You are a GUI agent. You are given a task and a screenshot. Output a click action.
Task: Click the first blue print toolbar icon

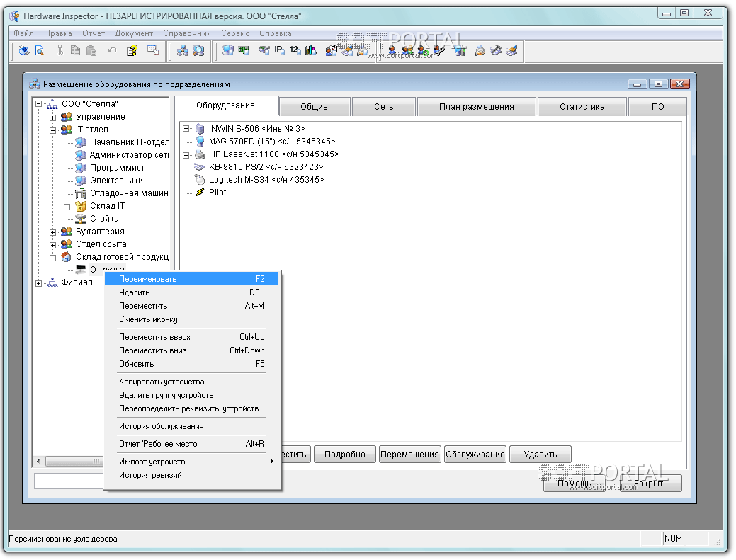coord(24,50)
